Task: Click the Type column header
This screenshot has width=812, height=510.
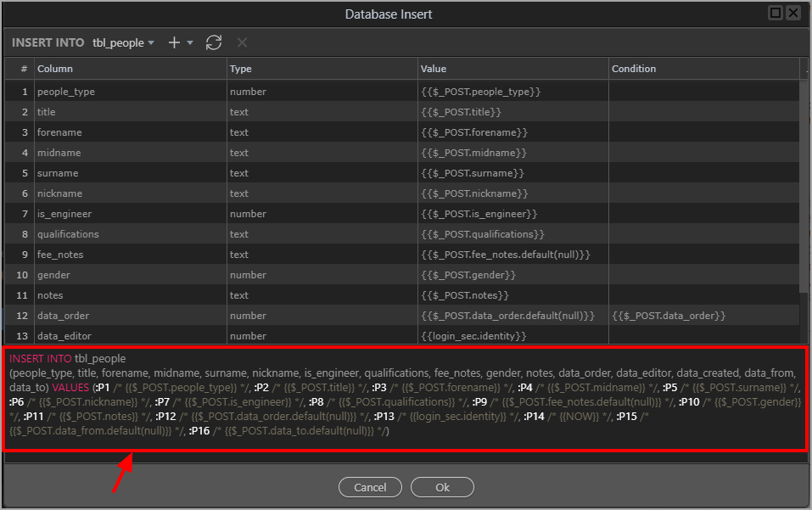Action: [x=240, y=69]
